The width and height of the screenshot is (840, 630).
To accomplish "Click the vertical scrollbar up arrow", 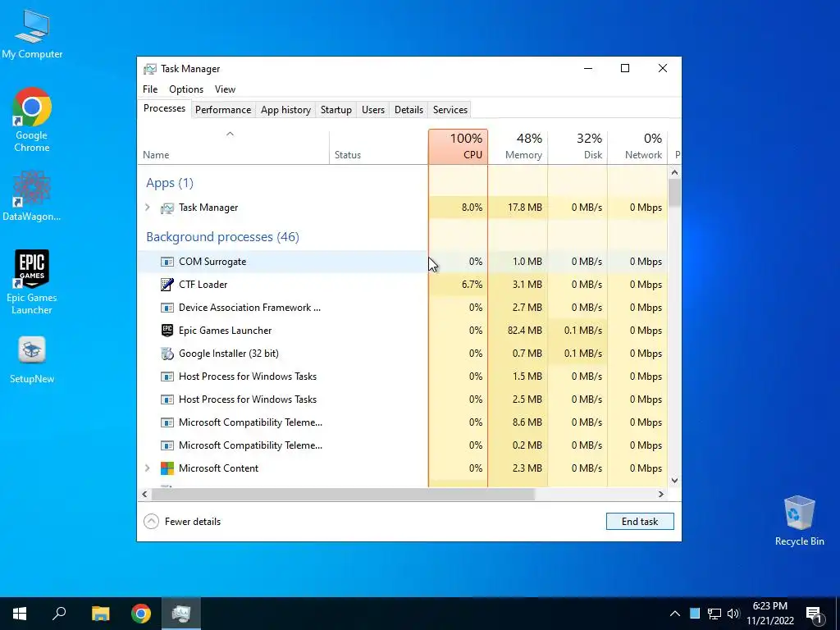I will [x=674, y=172].
